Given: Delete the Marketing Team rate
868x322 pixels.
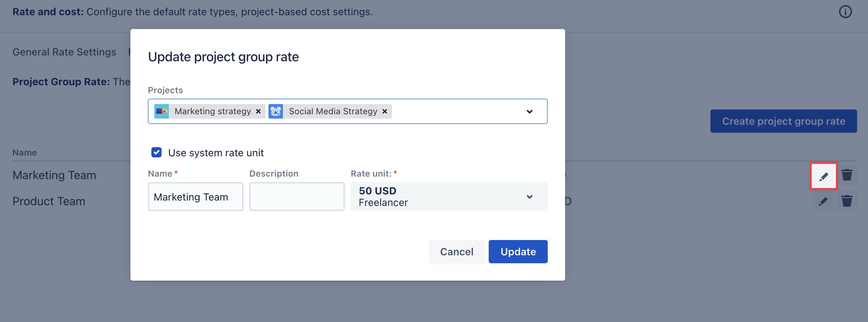Looking at the screenshot, I should coord(847,175).
